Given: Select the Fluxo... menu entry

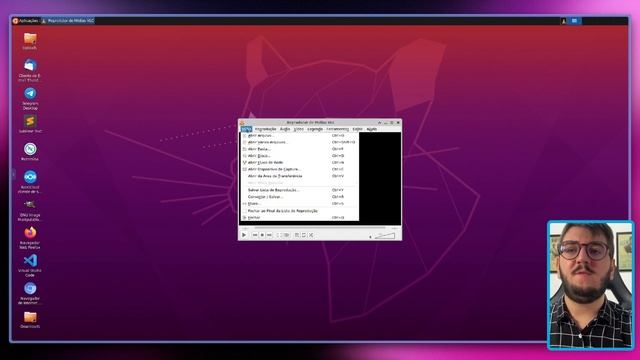Looking at the screenshot, I should click(299, 203).
